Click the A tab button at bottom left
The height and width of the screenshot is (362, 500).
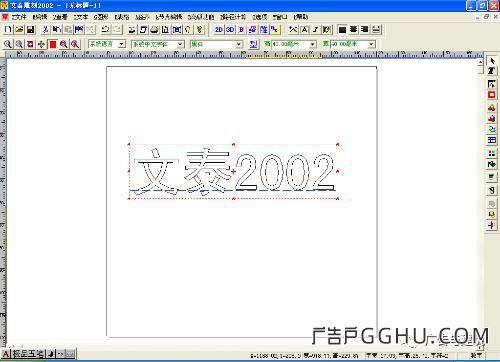[x=6, y=354]
